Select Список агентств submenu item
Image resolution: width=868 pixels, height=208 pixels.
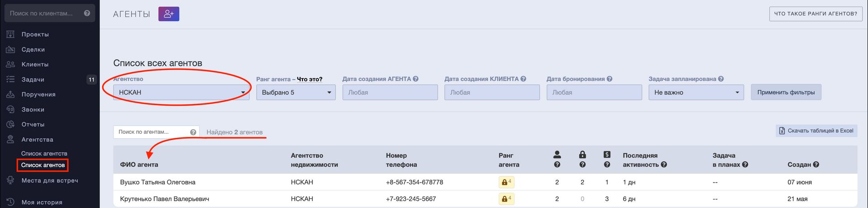(x=44, y=154)
